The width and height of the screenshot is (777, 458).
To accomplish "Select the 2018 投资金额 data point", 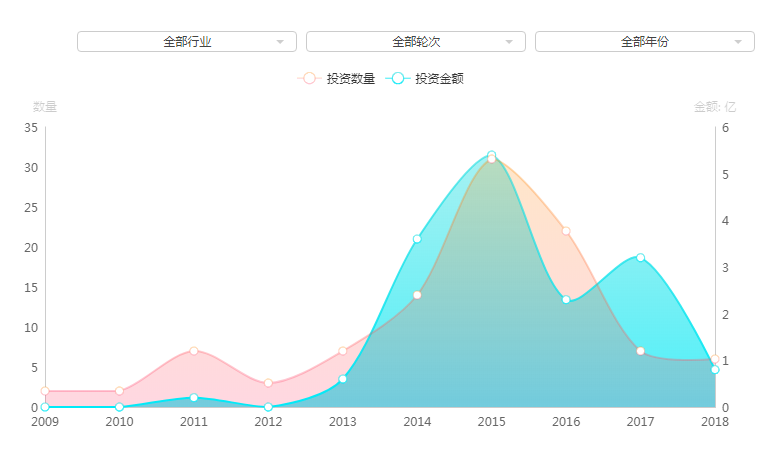I will tap(715, 369).
